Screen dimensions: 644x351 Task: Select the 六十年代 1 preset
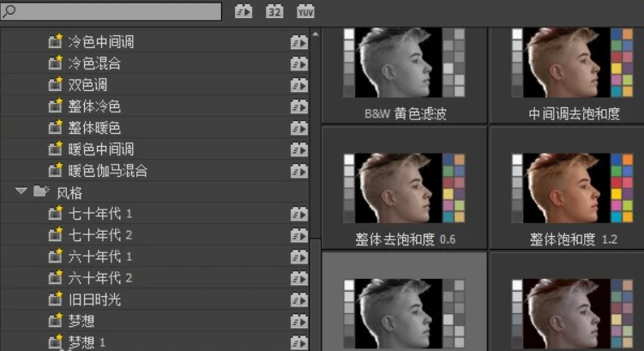(x=99, y=257)
